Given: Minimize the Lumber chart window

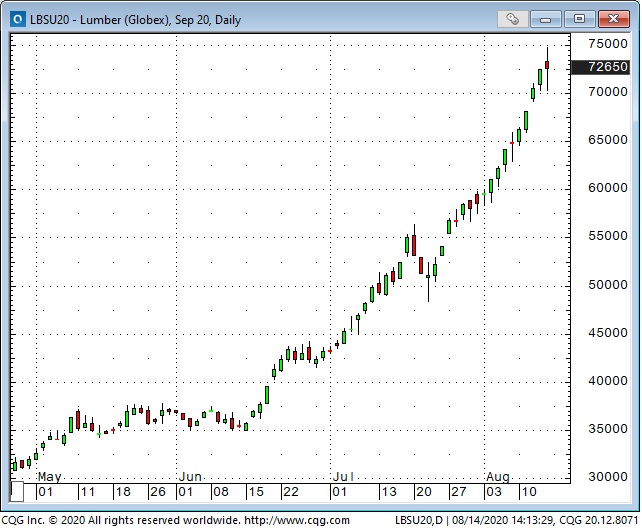Looking at the screenshot, I should coord(545,19).
